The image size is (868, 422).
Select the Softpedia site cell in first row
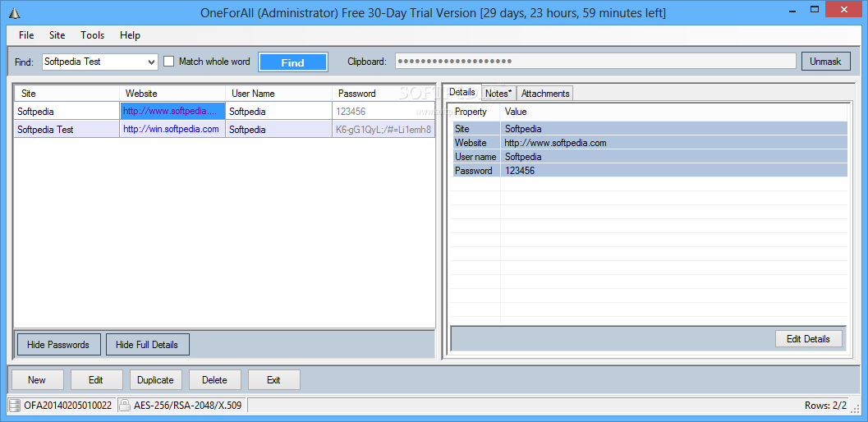click(x=67, y=112)
